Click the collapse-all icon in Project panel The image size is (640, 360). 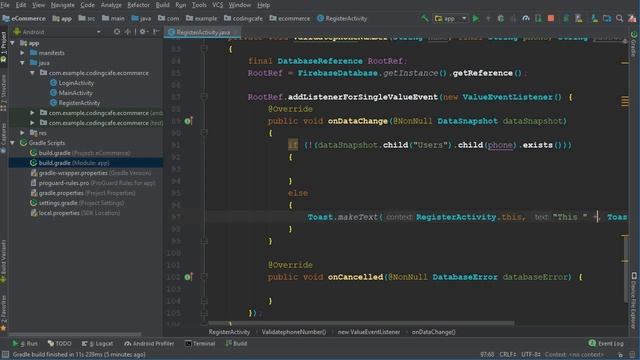[128, 31]
